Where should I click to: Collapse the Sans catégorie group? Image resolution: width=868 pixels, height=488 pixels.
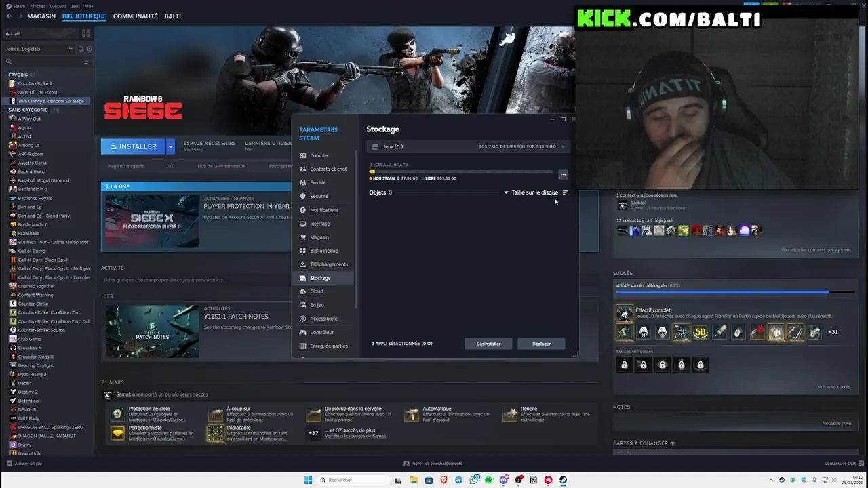click(x=5, y=110)
